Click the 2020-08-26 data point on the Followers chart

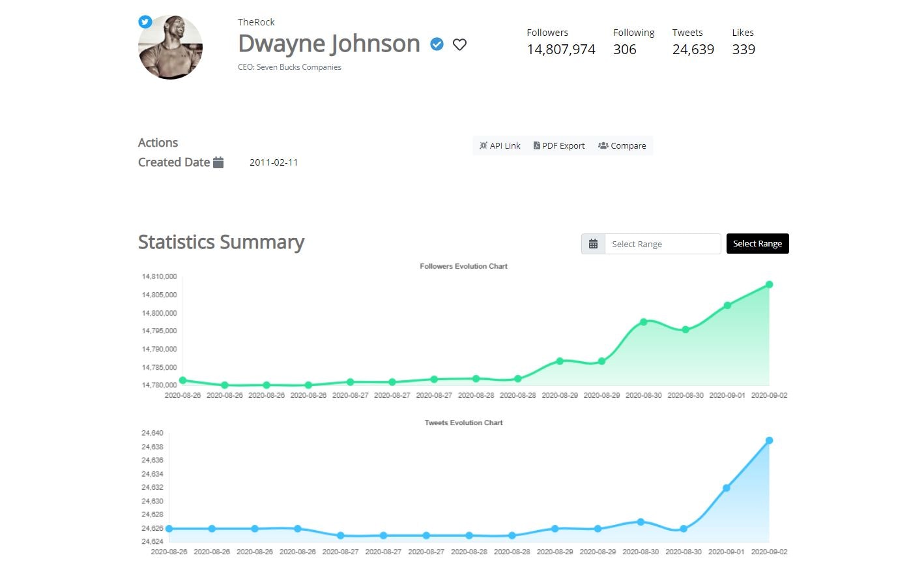point(183,380)
